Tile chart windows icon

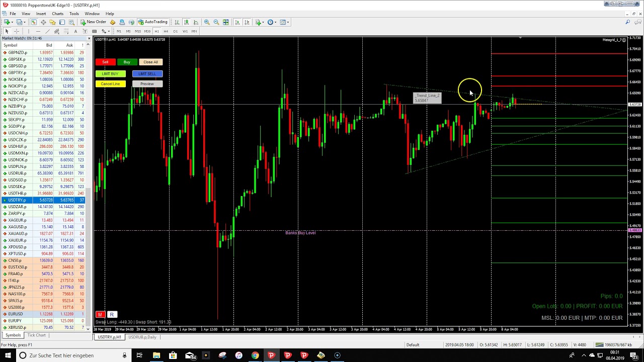226,22
